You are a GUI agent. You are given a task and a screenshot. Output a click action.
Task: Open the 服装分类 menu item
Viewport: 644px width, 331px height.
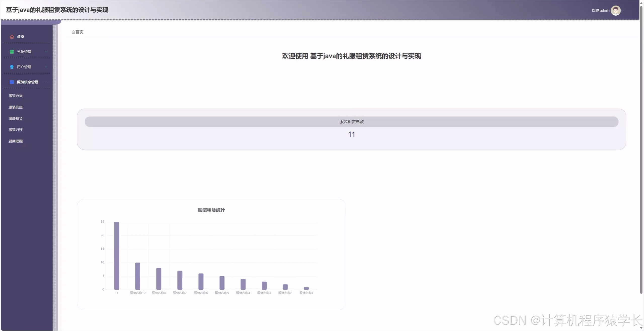coord(15,96)
